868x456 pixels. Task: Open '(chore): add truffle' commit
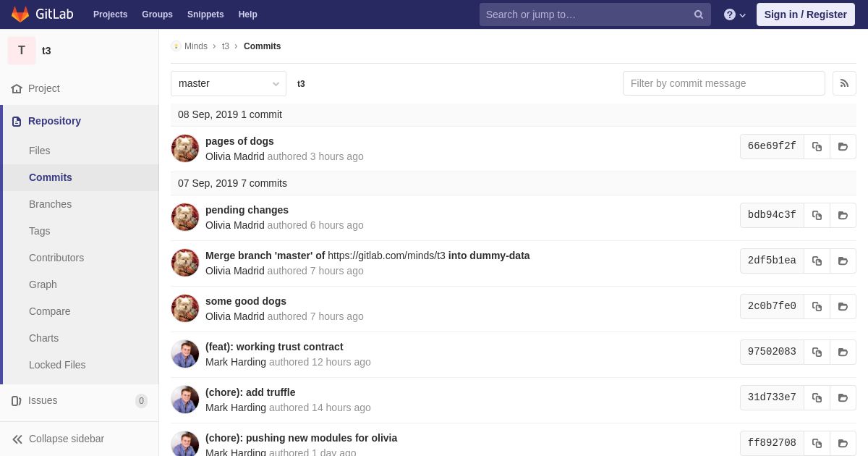[250, 392]
